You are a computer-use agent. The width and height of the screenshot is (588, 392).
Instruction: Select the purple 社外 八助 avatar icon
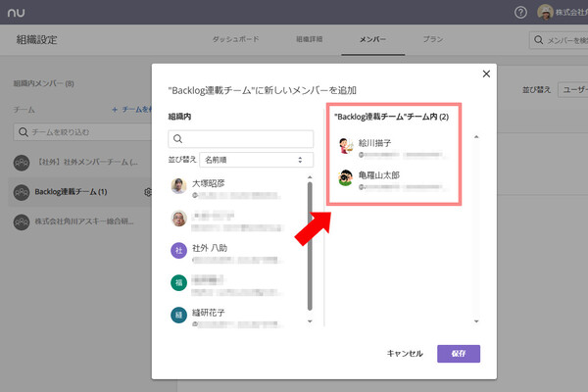point(179,250)
